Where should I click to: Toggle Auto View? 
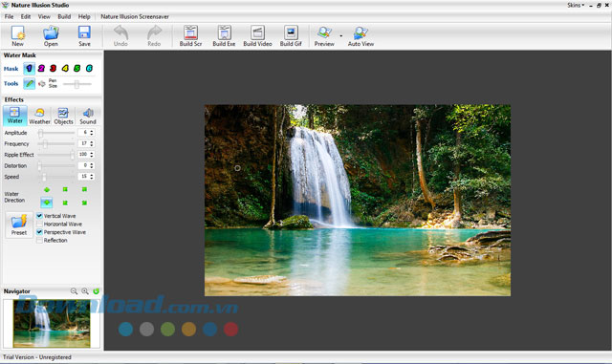pyautogui.click(x=361, y=36)
